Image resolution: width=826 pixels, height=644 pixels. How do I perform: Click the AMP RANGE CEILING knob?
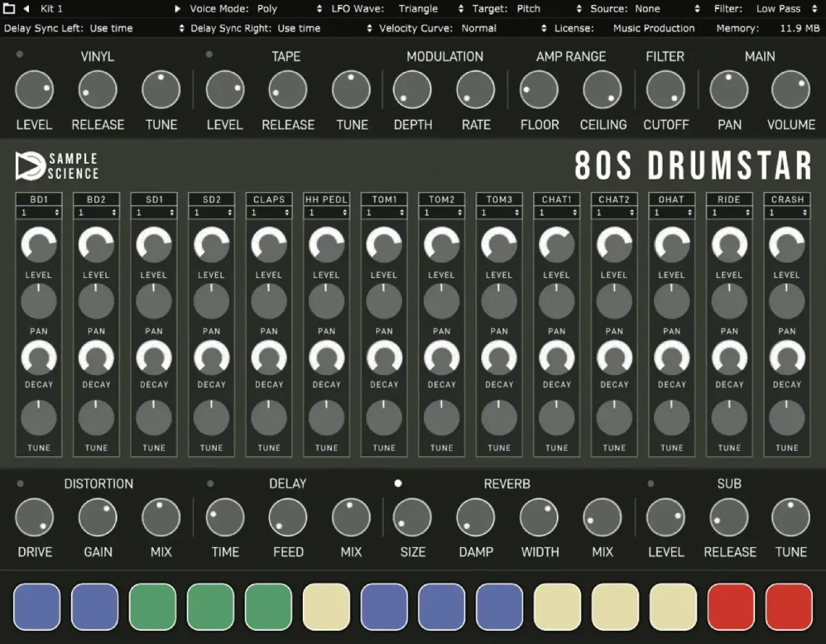click(x=602, y=89)
